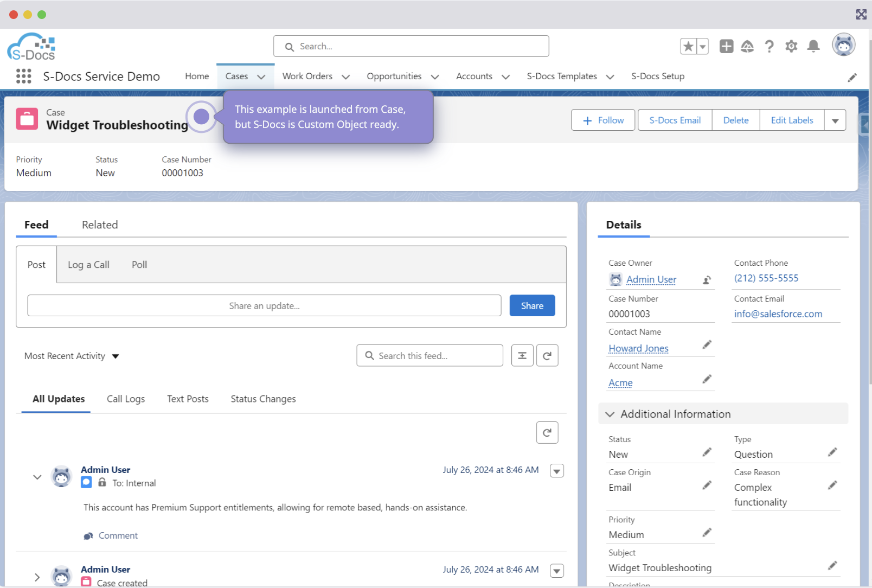Image resolution: width=872 pixels, height=588 pixels.
Task: Show the Text Posts filter
Action: pyautogui.click(x=188, y=399)
